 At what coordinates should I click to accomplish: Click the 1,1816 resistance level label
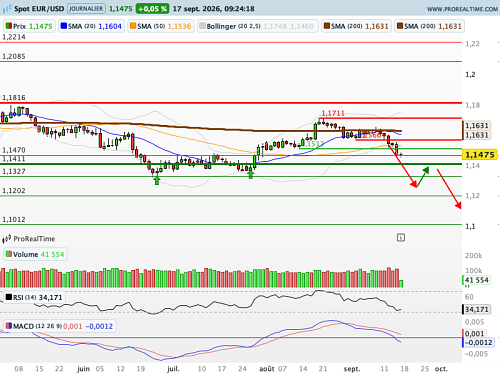(x=14, y=98)
